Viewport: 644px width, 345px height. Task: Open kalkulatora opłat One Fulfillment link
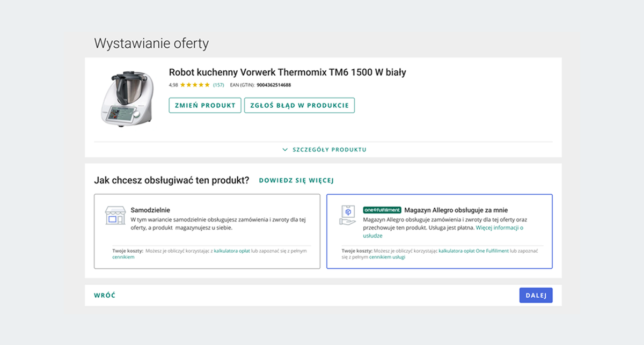(x=473, y=251)
